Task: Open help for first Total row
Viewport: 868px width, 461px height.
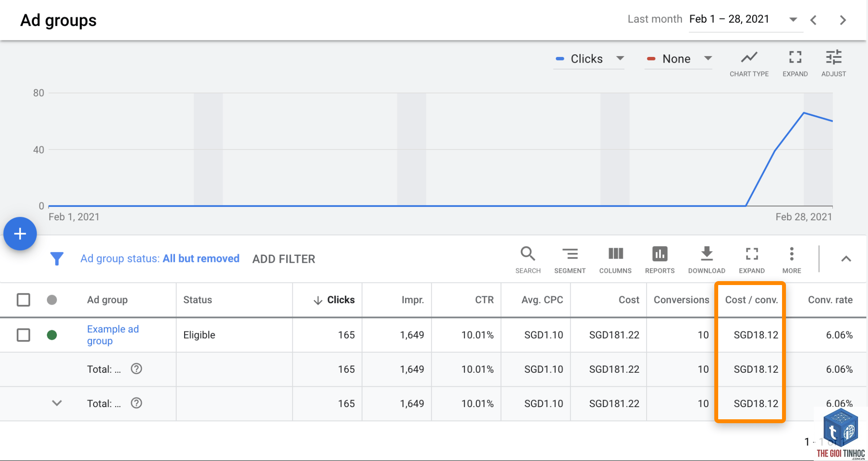Action: coord(136,369)
